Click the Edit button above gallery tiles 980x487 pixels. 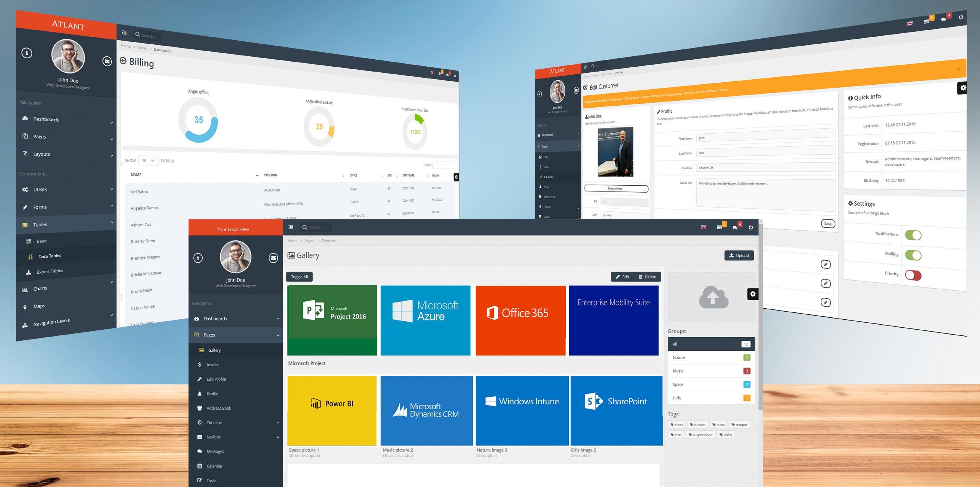click(622, 277)
